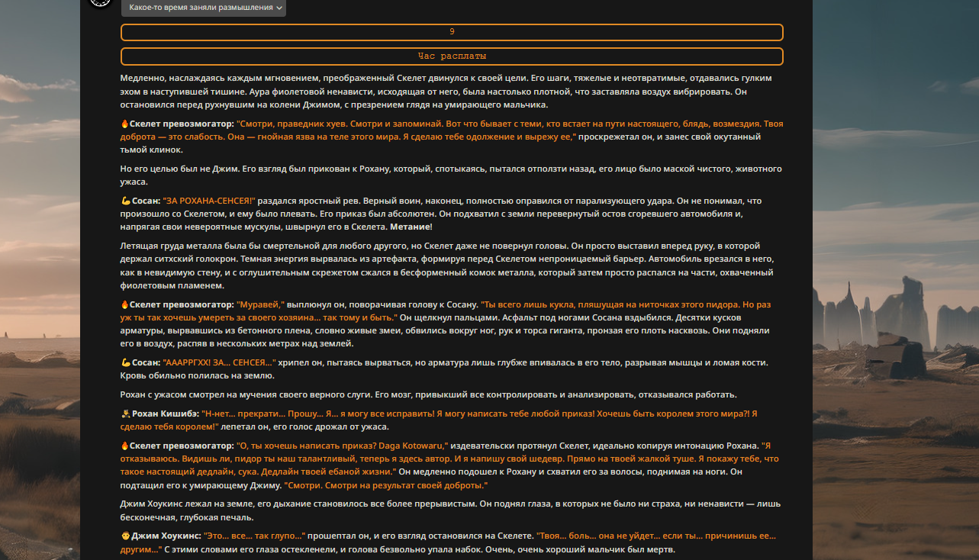This screenshot has width=979, height=560.
Task: Click speaker name 'Рохан Кишибэ:'
Action: point(166,414)
